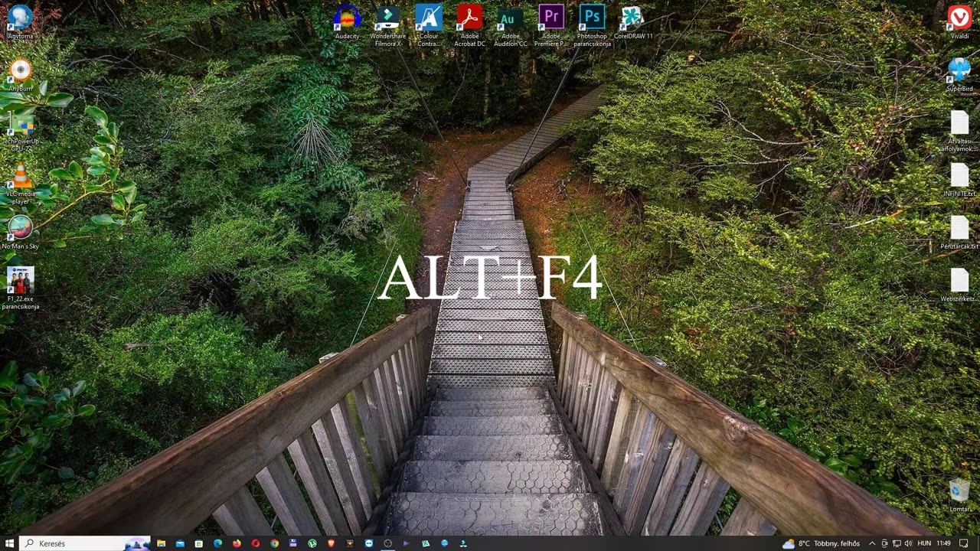Select the SuperBird desktop icon
The width and height of the screenshot is (980, 551).
pos(959,74)
